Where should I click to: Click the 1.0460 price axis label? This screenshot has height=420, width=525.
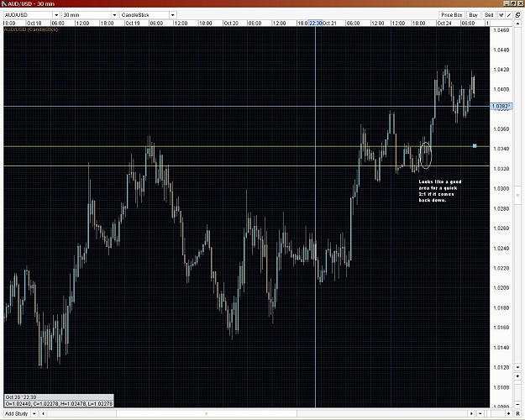[501, 30]
